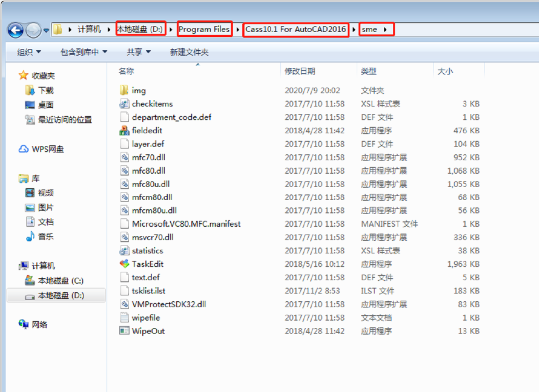539x392 pixels.
Task: Sort by 名称 column header
Action: pyautogui.click(x=126, y=71)
